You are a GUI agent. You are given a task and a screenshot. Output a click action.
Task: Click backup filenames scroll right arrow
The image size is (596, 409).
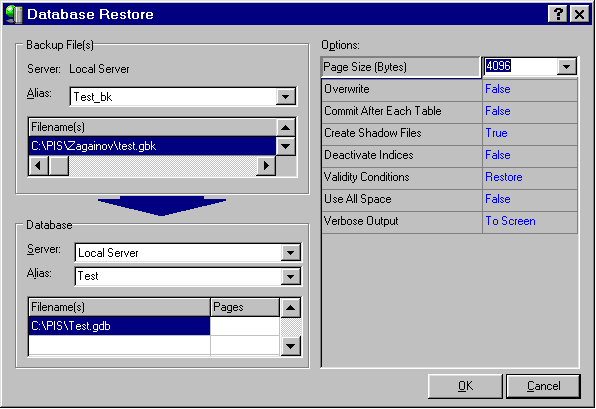tap(266, 166)
